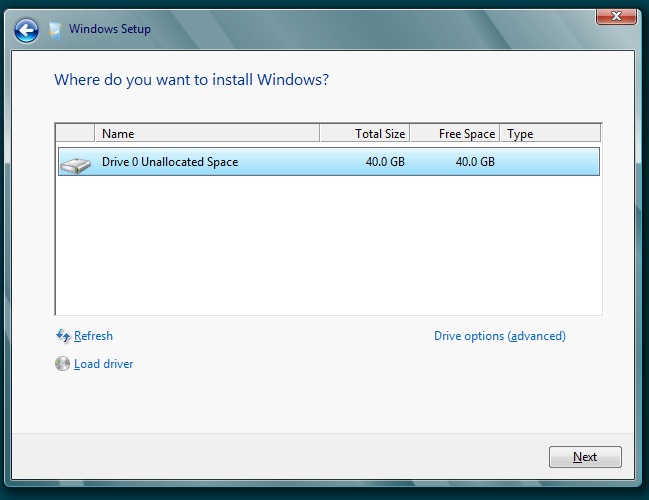Image resolution: width=649 pixels, height=500 pixels.
Task: Sort by the Total Size column header
Action: [x=365, y=134]
